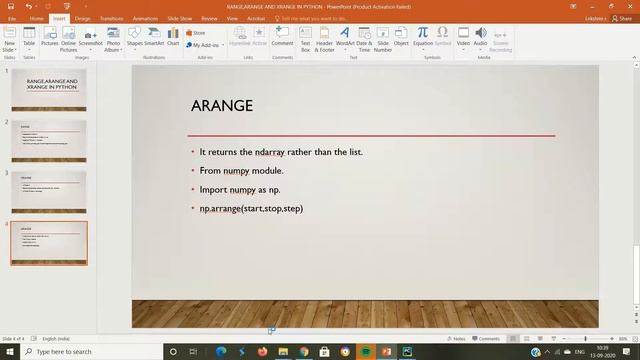This screenshot has width=640, height=360.
Task: Click the Tell me what you want to do box
Action: [311, 18]
